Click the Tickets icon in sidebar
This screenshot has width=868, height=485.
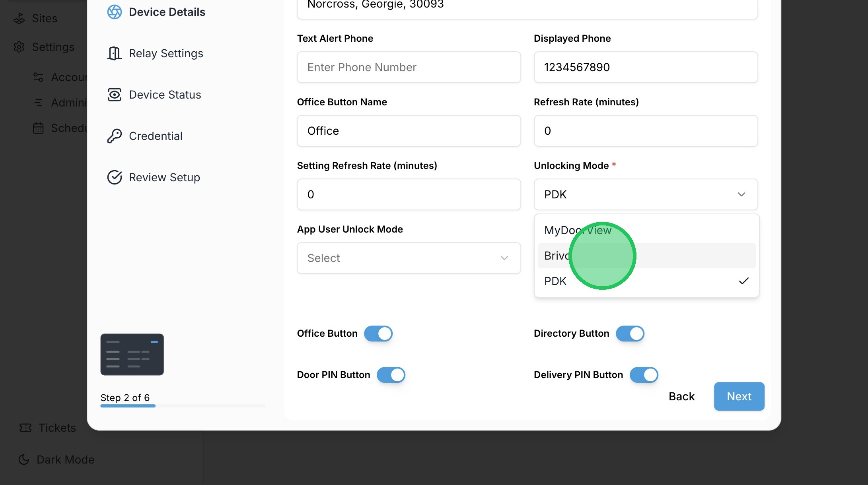[x=25, y=428]
